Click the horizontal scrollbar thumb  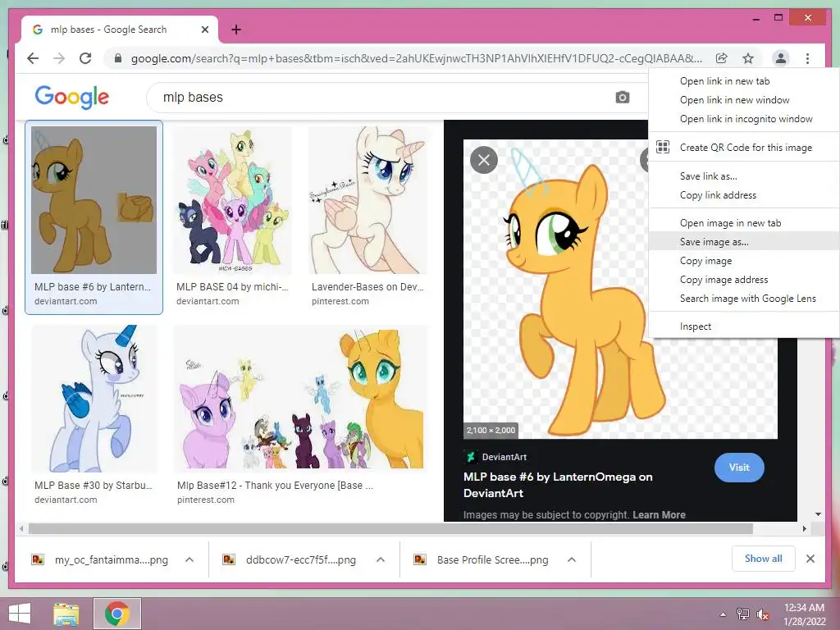point(390,529)
